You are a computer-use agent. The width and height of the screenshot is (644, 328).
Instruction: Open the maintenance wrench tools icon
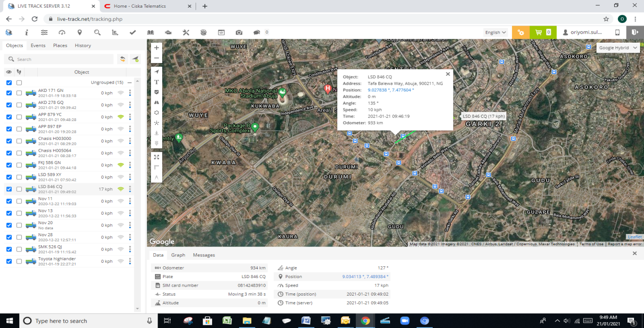pos(186,32)
